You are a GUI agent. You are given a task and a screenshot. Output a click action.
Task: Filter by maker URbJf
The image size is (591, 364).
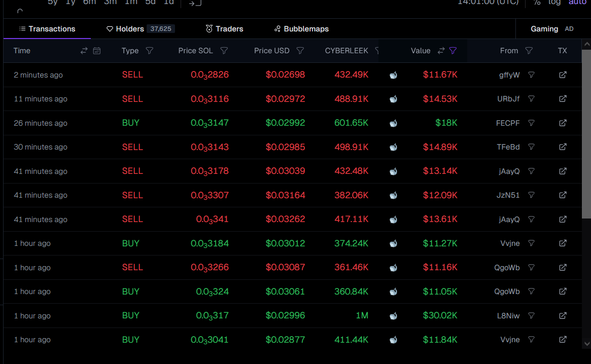[x=532, y=99]
